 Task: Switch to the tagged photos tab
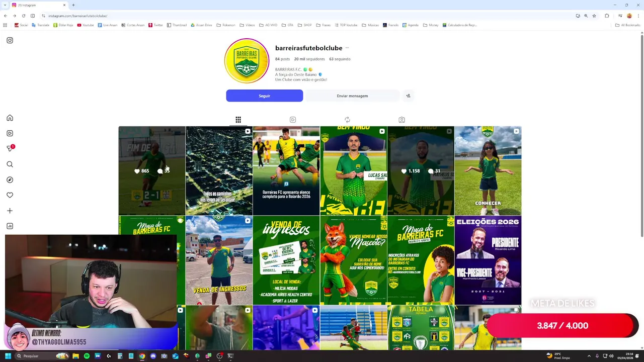401,120
